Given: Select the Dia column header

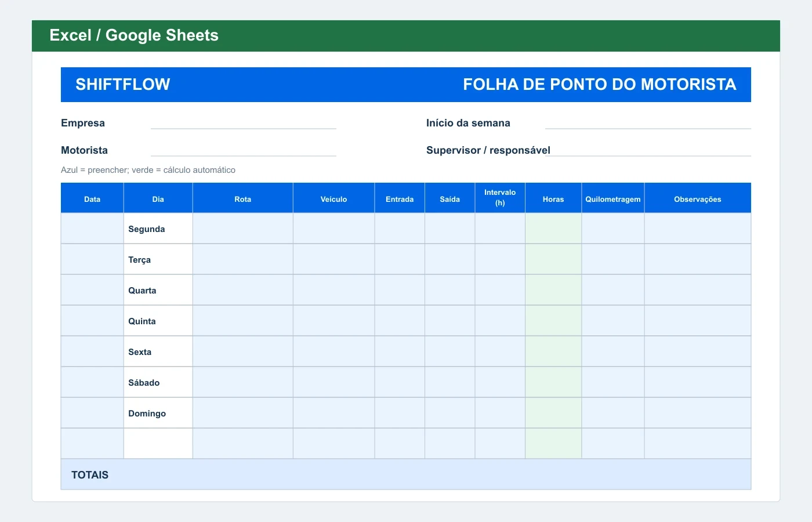Looking at the screenshot, I should pyautogui.click(x=158, y=198).
